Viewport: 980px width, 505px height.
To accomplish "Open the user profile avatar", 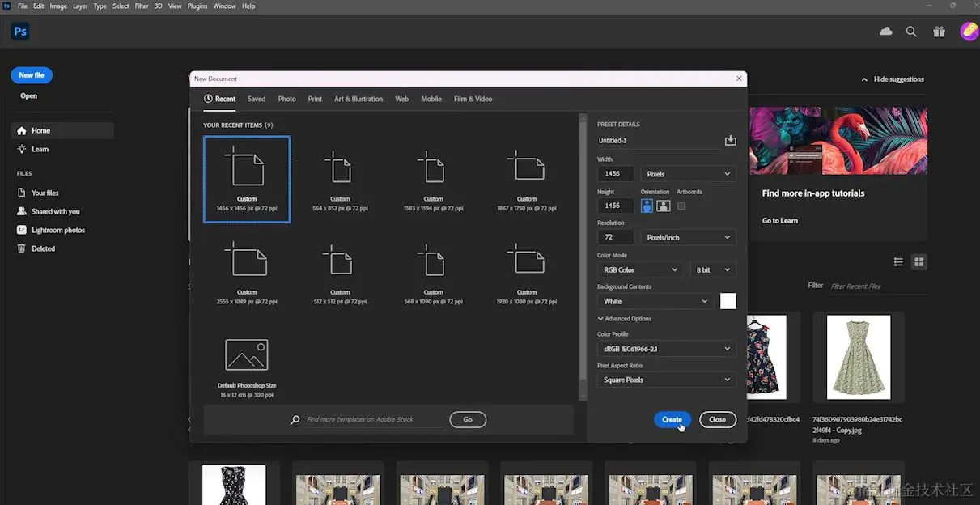I will (969, 32).
